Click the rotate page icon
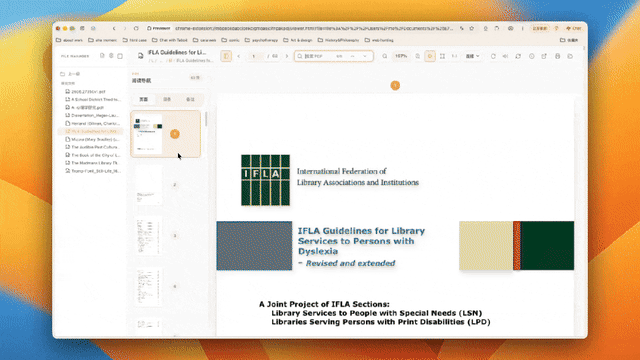This screenshot has width=640, height=360. 493,56
